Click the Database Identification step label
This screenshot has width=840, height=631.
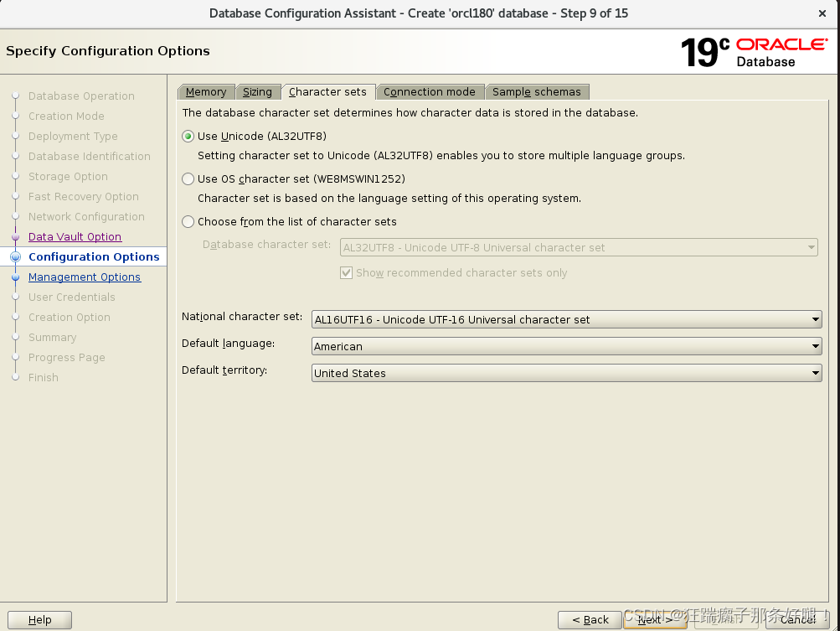[90, 157]
